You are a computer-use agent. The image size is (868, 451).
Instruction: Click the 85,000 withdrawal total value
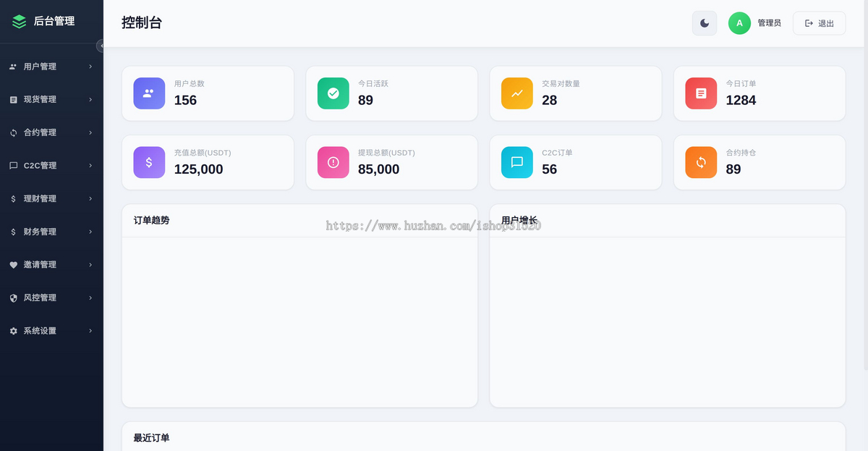click(378, 169)
